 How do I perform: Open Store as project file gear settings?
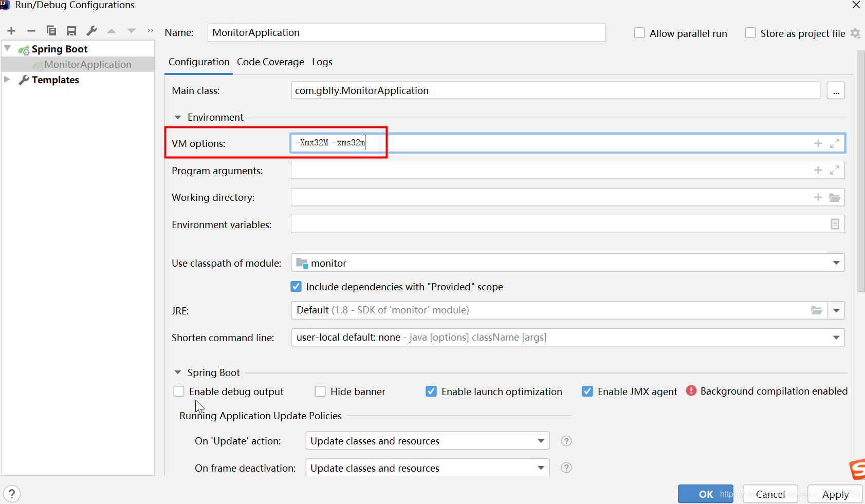(x=855, y=33)
